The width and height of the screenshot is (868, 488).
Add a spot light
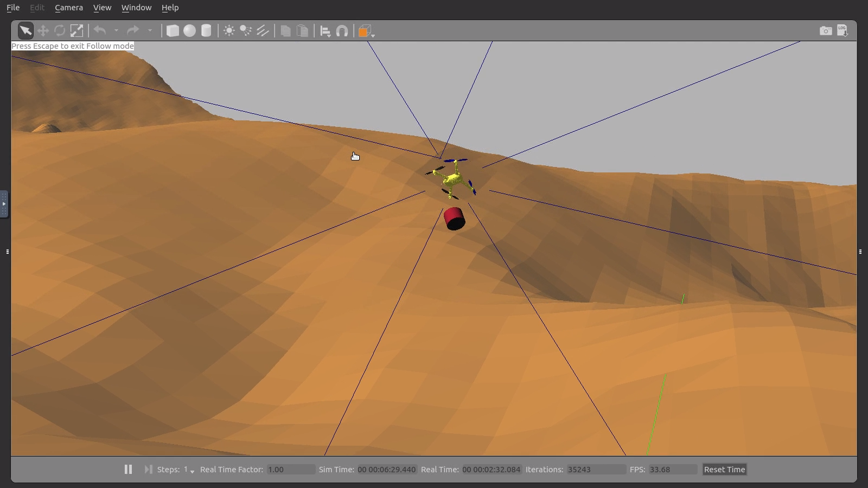pos(246,31)
